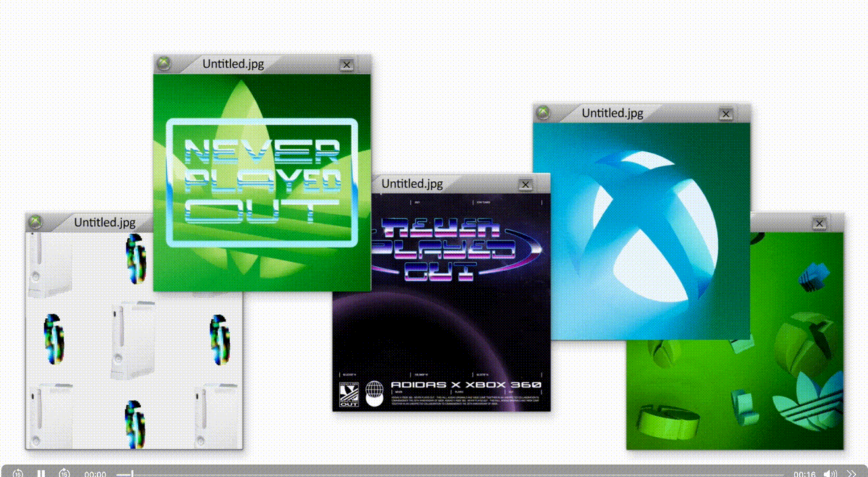This screenshot has height=477, width=868.
Task: Click the black Never Played Out poster image
Action: click(441, 302)
